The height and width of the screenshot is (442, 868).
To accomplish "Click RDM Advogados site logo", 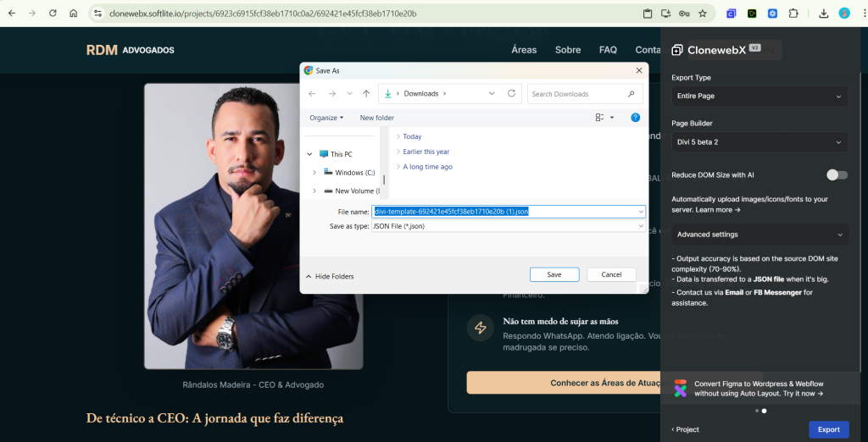I will pos(130,50).
